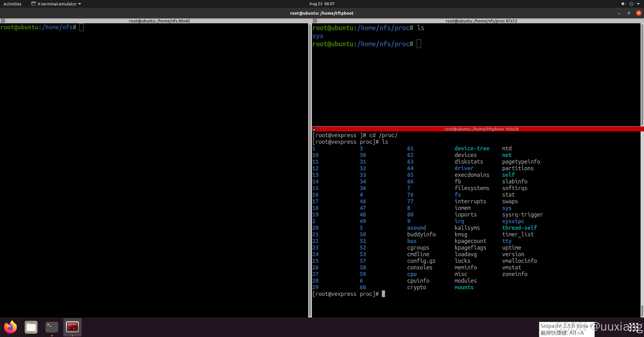Image resolution: width=644 pixels, height=337 pixels.
Task: Click scrollbar of the nfs/proc pane
Action: click(642, 75)
